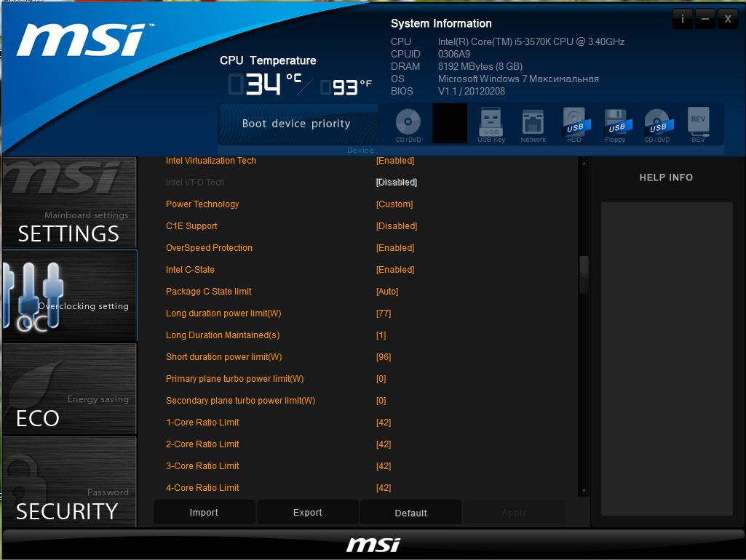Click the USB Key boot device icon

tap(491, 123)
